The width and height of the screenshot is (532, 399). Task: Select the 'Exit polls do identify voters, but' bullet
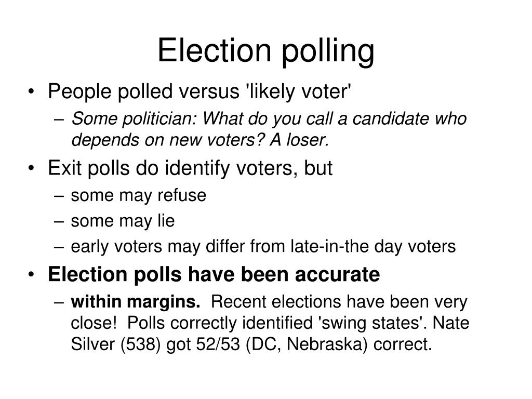(190, 168)
